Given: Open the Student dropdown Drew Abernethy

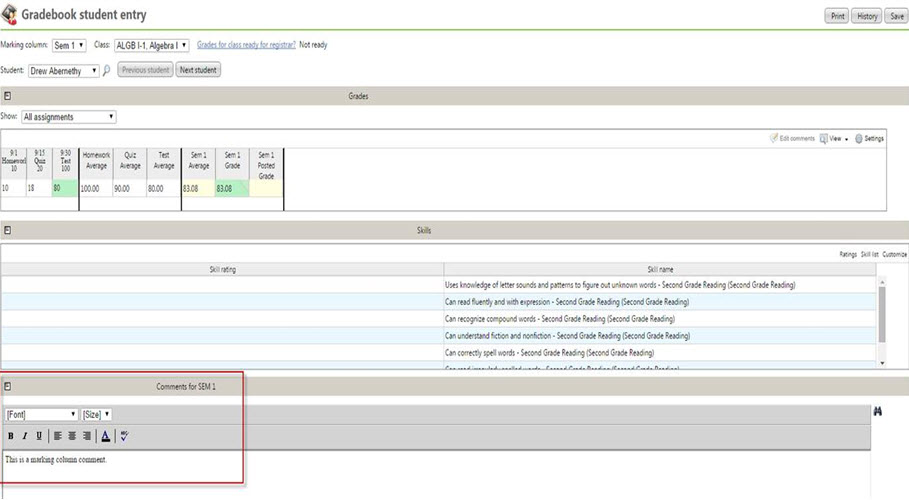Looking at the screenshot, I should (64, 71).
